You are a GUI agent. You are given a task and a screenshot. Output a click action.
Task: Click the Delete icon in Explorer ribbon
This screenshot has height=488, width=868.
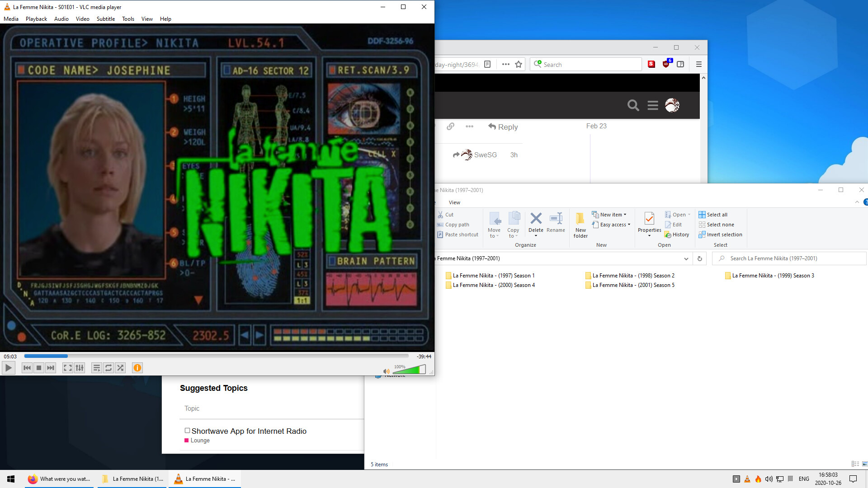tap(536, 219)
